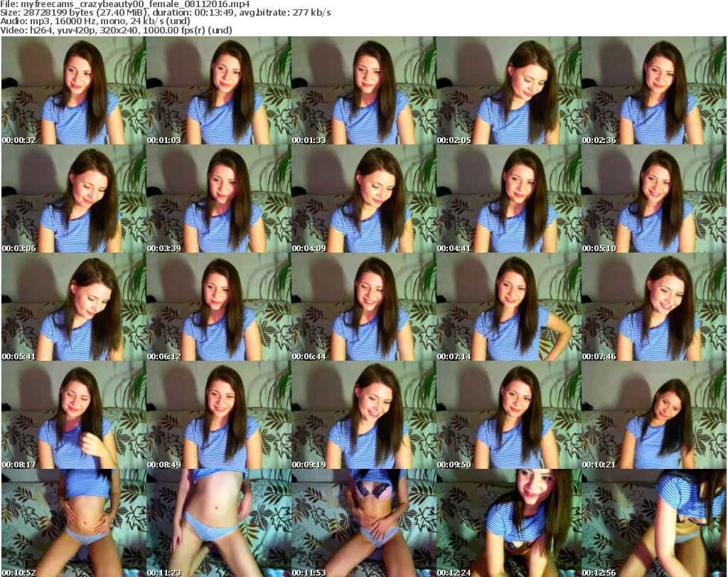Select the frame marked 00:01:03
The width and height of the screenshot is (728, 577).
click(218, 90)
